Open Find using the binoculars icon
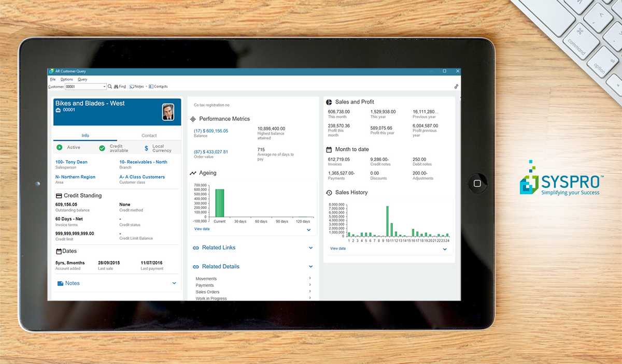 [x=116, y=86]
